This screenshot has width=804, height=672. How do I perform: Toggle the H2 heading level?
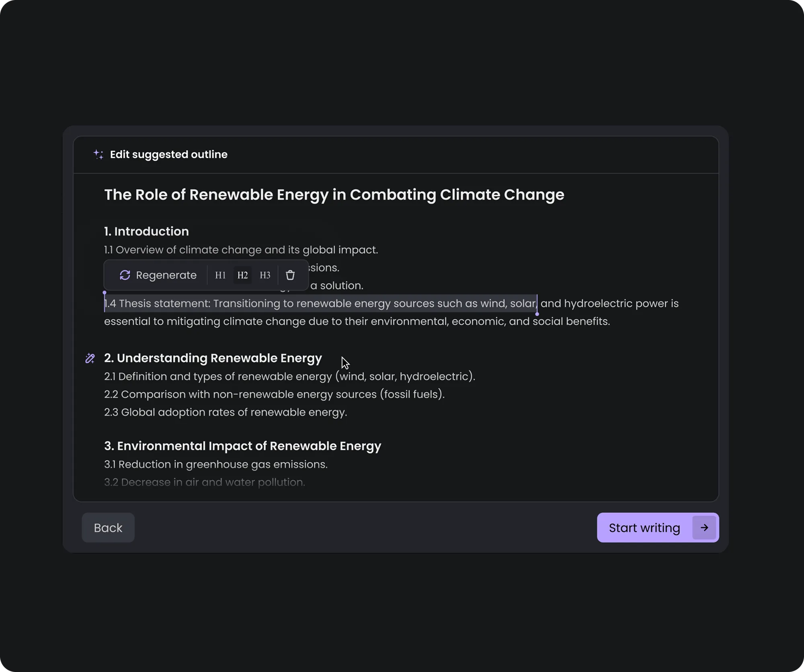click(242, 275)
